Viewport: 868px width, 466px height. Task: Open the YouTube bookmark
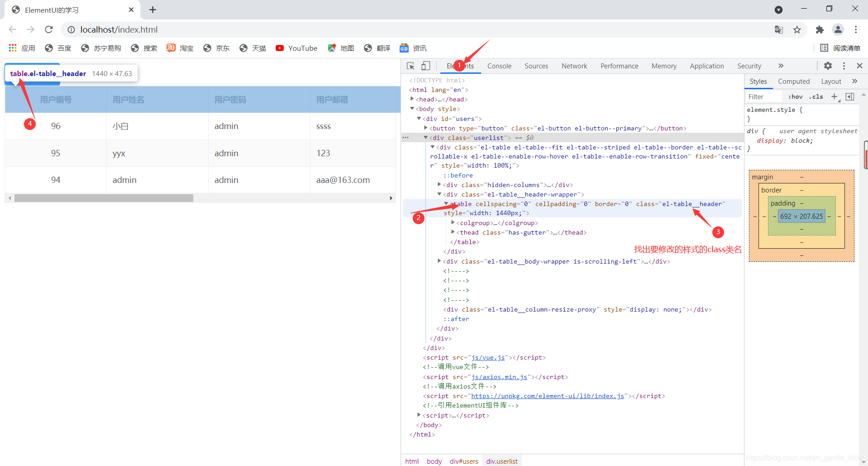[296, 48]
